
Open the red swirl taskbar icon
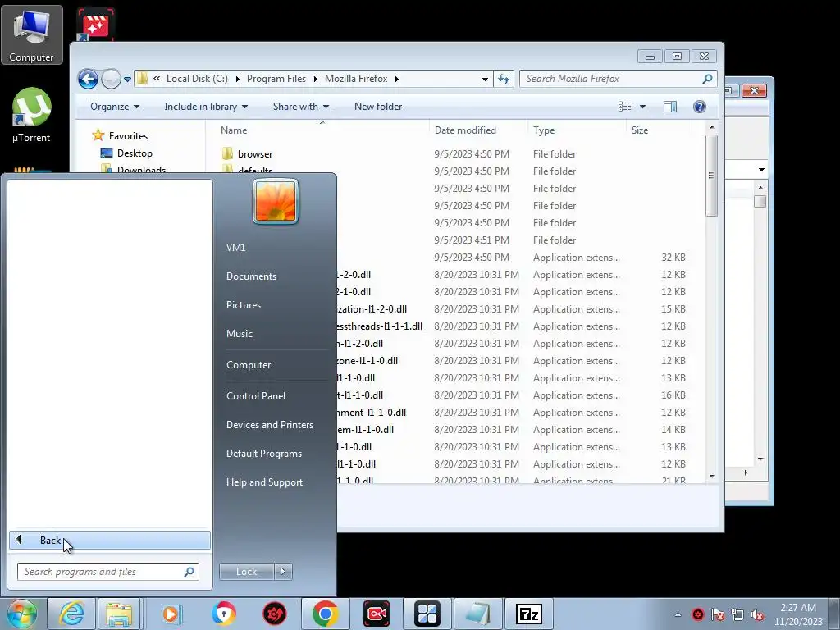274,614
